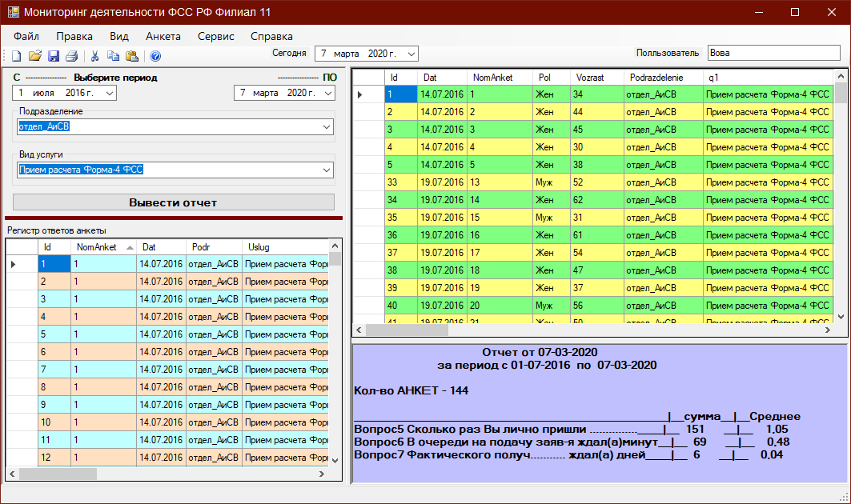Click the q1 column header
Viewport: 851px width, 504px height.
coord(768,78)
